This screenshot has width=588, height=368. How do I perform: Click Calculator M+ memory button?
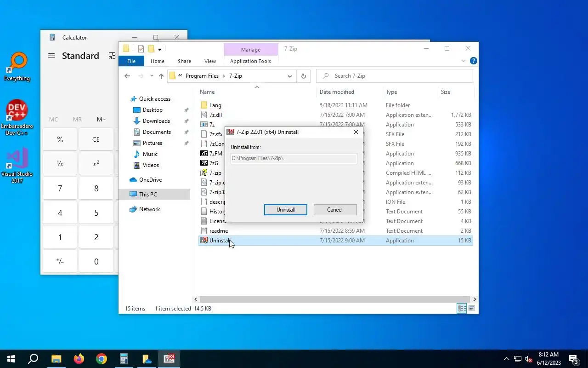pos(101,120)
